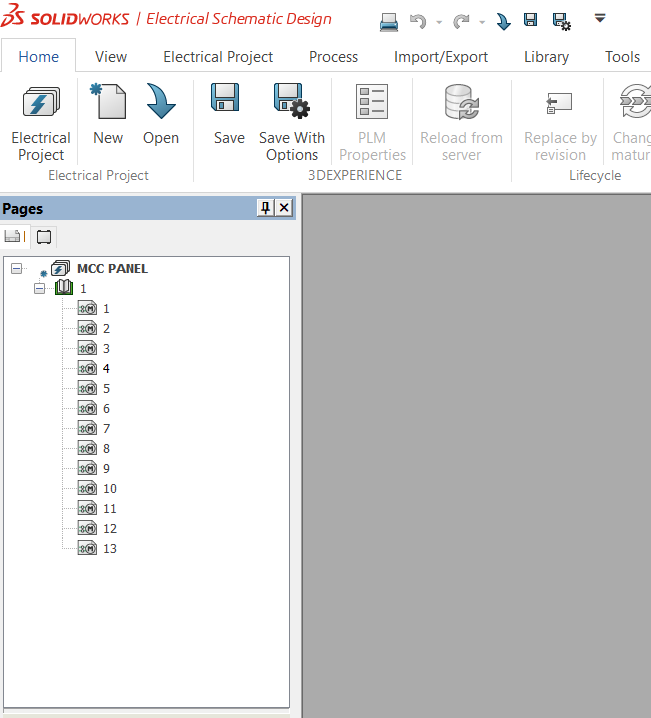Click Reload from server icon
This screenshot has width=651, height=718.
pyautogui.click(x=461, y=102)
